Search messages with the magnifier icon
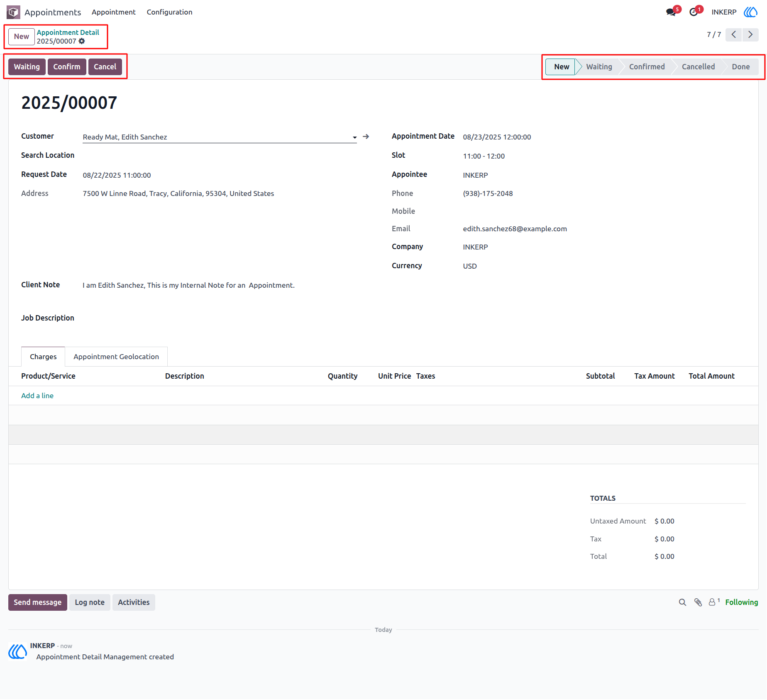767x700 pixels. pos(682,602)
